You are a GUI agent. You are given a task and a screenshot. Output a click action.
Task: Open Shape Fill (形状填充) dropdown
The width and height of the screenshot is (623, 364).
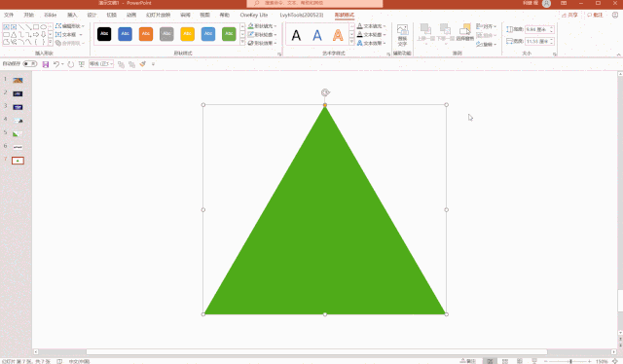(262, 26)
